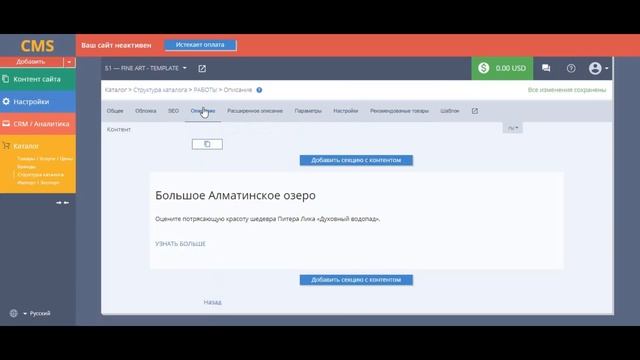Switch to the Расширенное описание tab
640x360 pixels.
click(255, 111)
